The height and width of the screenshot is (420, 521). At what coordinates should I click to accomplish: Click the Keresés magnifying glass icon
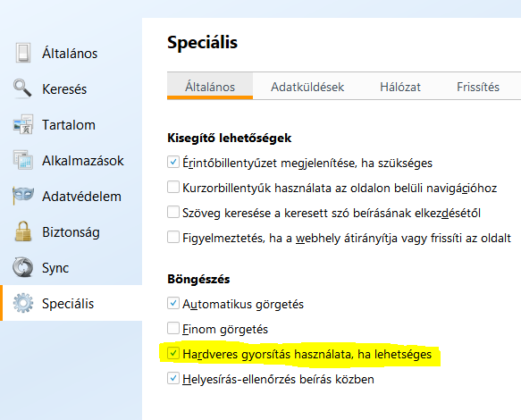(22, 88)
